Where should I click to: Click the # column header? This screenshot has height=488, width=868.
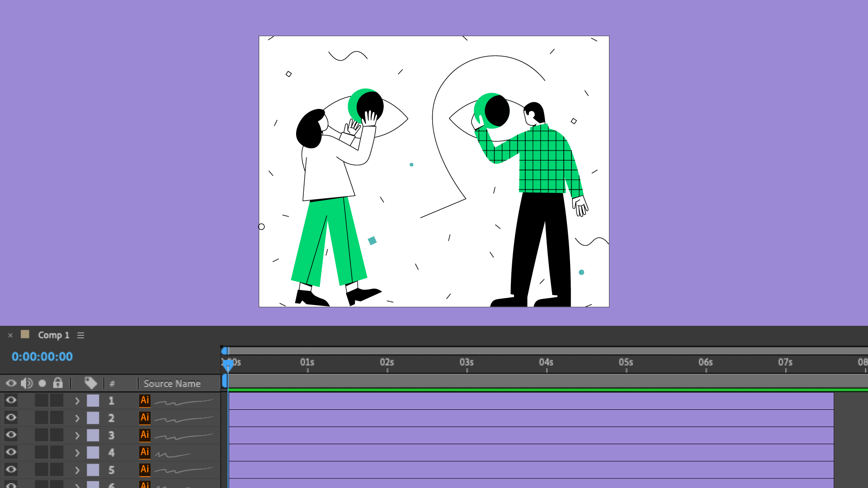(112, 383)
